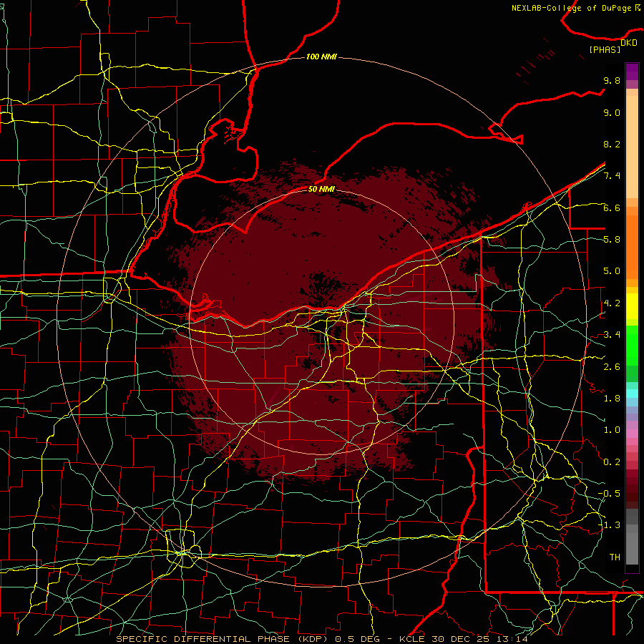
Task: Select the 9.0 value on the scale
Action: click(612, 112)
